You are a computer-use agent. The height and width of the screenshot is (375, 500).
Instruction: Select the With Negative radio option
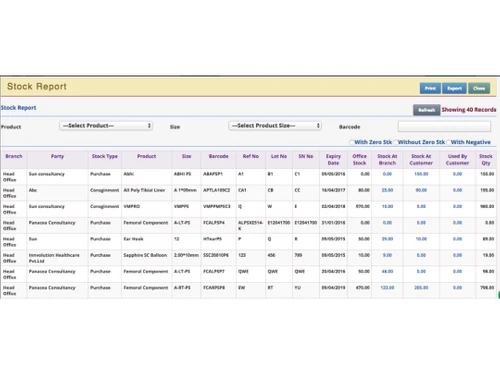[449, 142]
